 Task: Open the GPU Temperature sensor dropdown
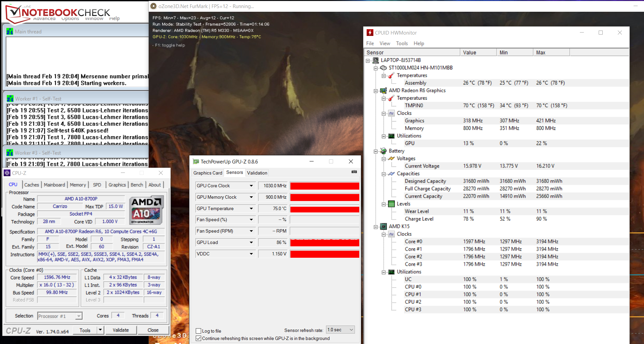point(251,208)
